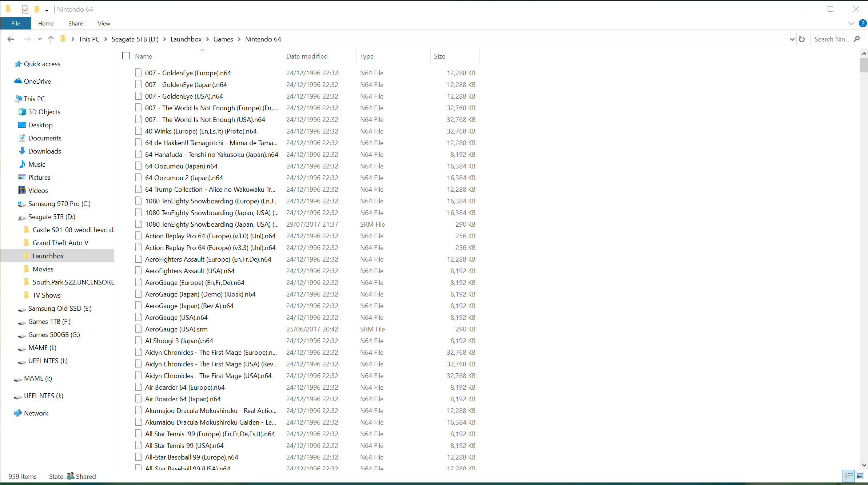
Task: Refresh the Nintendo 64 folder
Action: [x=802, y=39]
